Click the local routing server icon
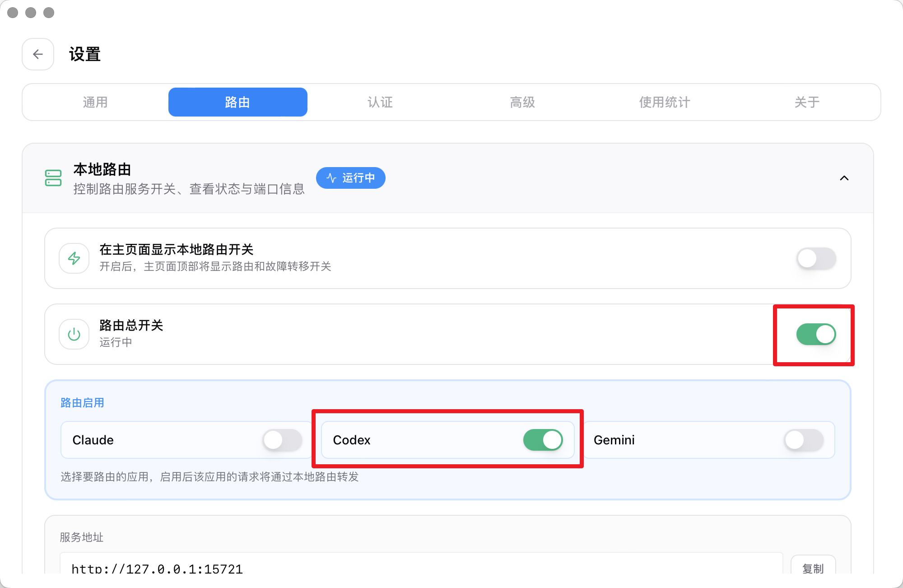Viewport: 903px width, 588px height. click(53, 178)
